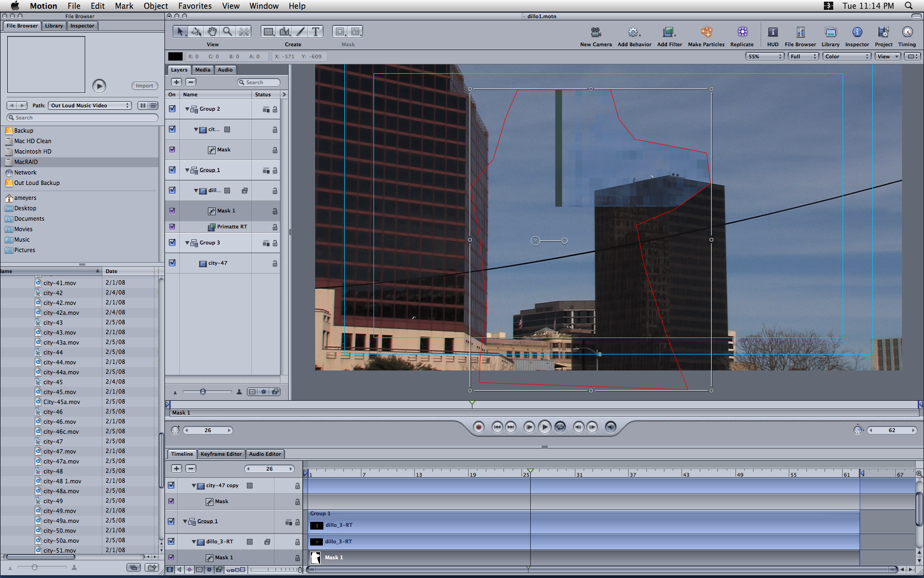The width and height of the screenshot is (924, 578).
Task: Open the Add Filter toolbar icon
Action: coord(669,32)
